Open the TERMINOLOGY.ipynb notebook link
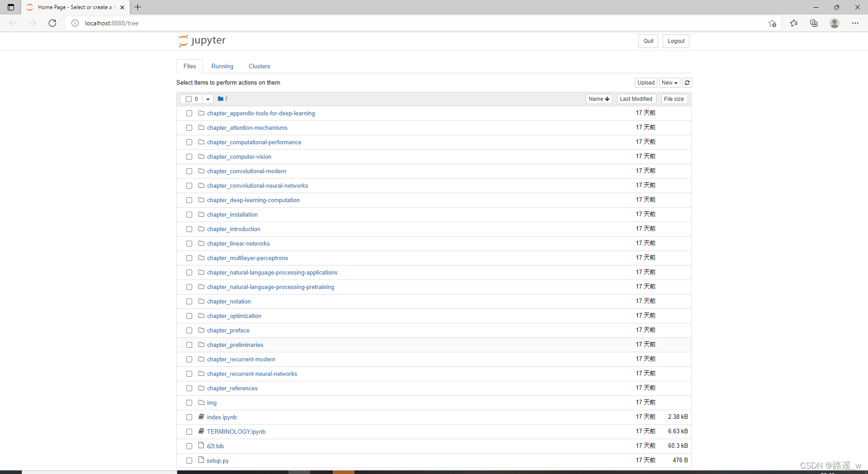The height and width of the screenshot is (474, 868). pyautogui.click(x=236, y=432)
